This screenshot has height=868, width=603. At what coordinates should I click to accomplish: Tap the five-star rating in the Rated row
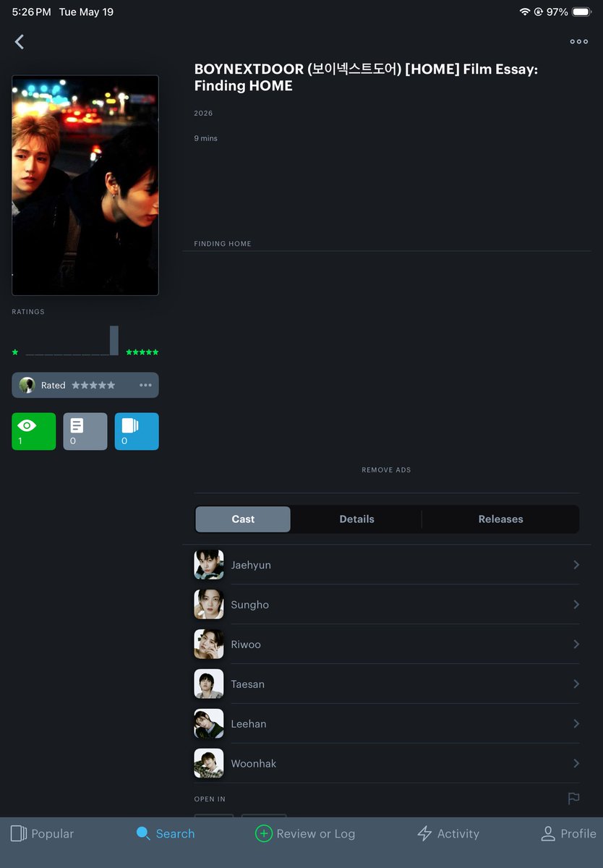93,386
